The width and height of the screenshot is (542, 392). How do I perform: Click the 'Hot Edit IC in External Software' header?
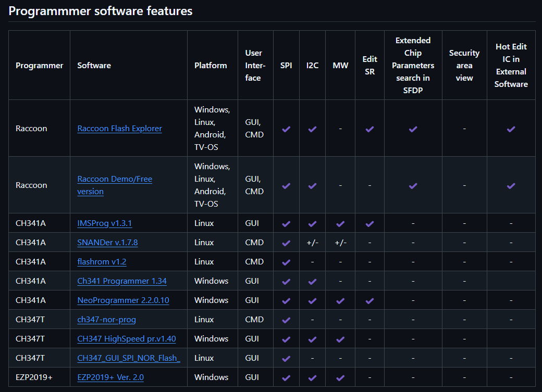pos(511,65)
